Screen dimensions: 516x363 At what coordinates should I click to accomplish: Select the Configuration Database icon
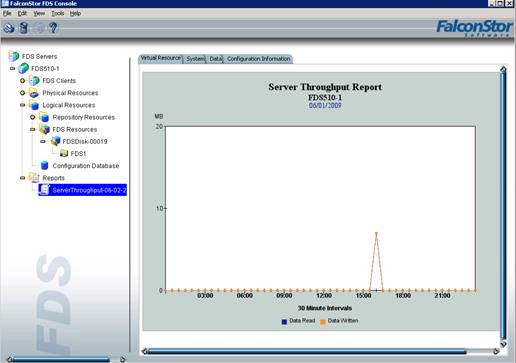pyautogui.click(x=44, y=165)
